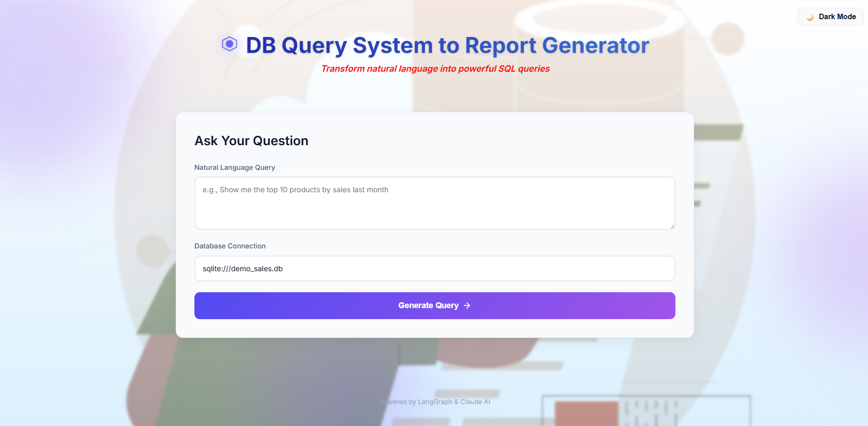Click the moon icon in Dark Mode button

pos(810,17)
